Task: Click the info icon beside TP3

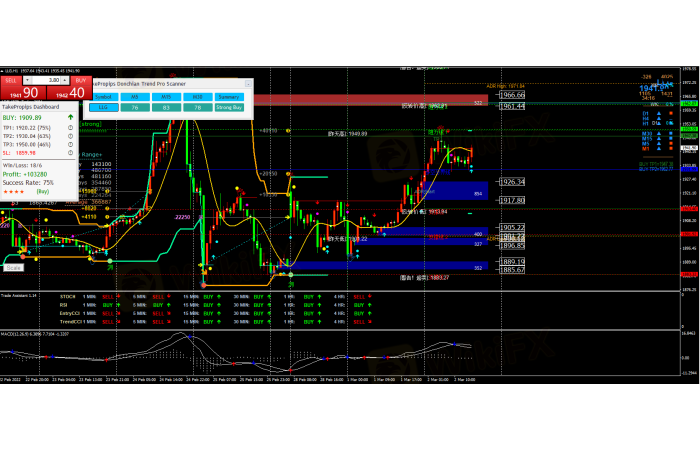Action: click(x=71, y=143)
